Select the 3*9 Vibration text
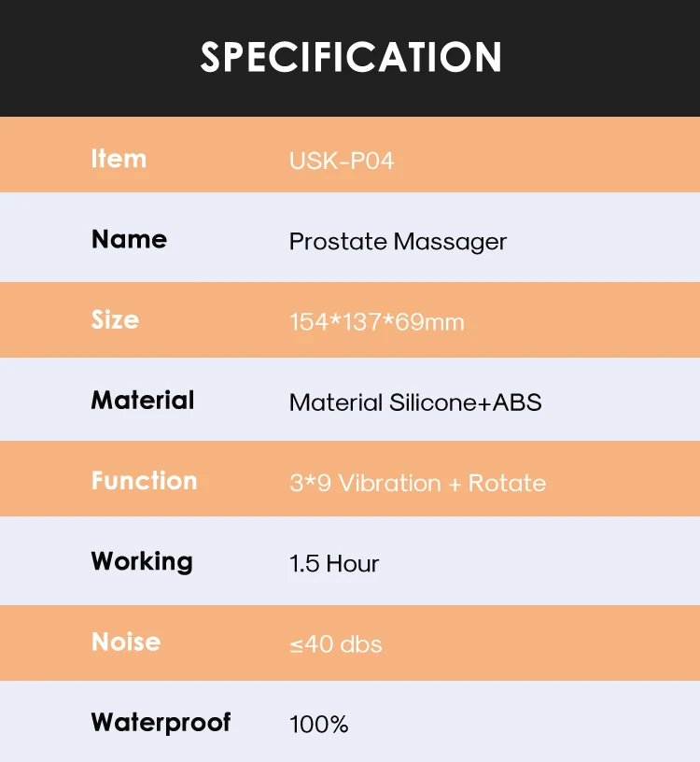 [x=365, y=483]
